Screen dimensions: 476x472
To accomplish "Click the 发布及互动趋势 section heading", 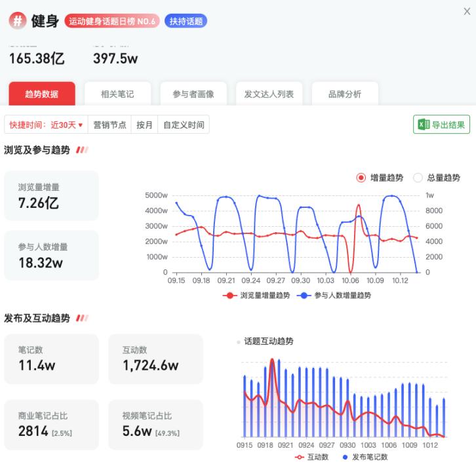I will click(x=37, y=318).
